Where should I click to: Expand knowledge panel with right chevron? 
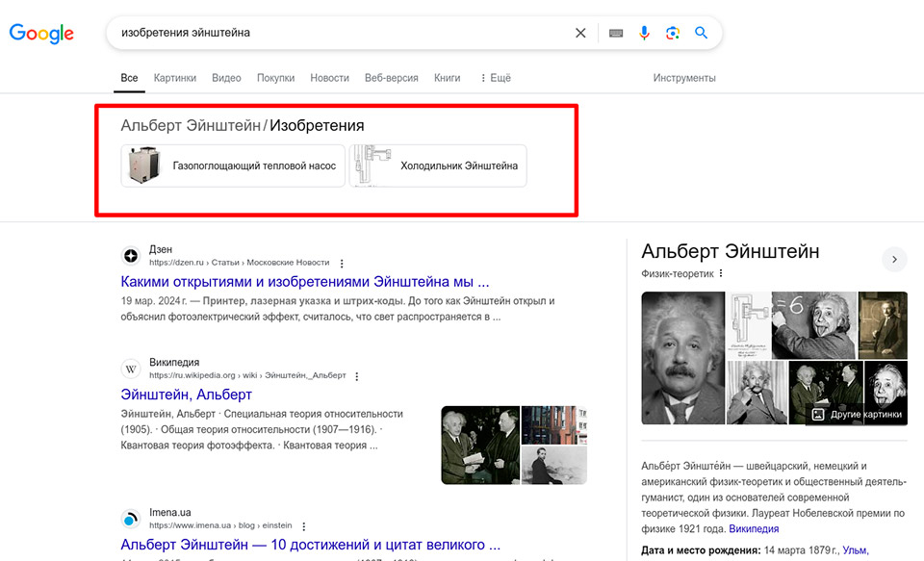click(894, 259)
